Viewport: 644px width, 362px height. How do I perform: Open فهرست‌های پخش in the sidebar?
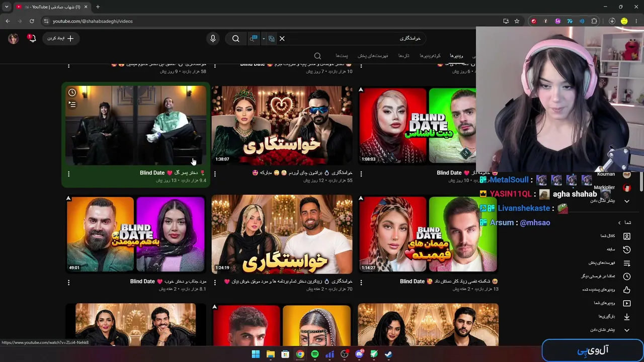610,263
